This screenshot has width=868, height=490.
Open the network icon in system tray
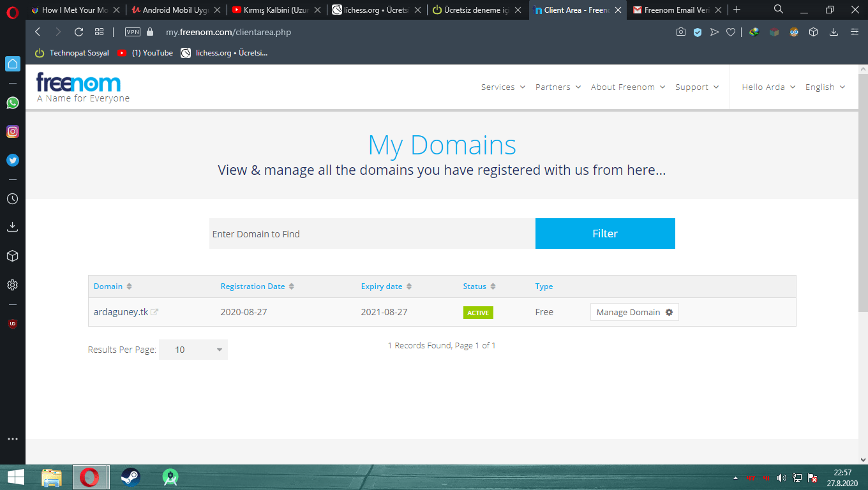[x=797, y=477]
